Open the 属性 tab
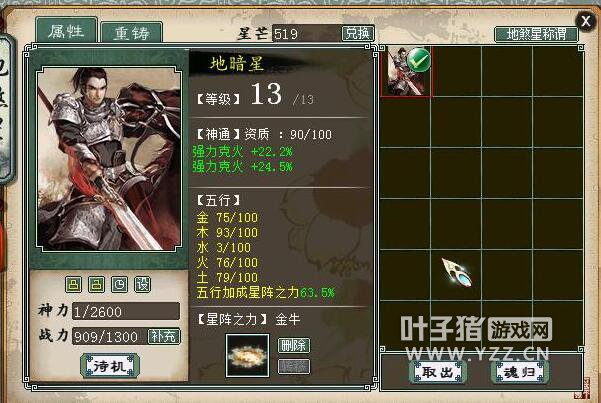 pyautogui.click(x=66, y=30)
